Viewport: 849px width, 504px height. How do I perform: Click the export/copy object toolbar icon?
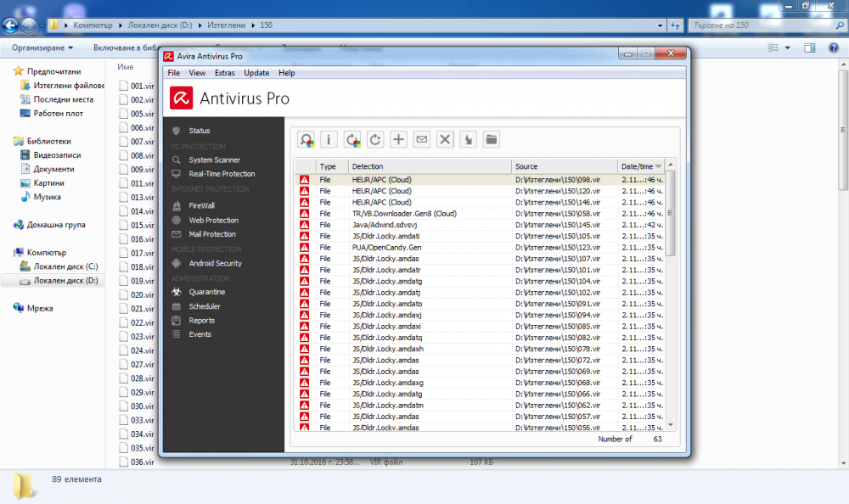[x=469, y=140]
